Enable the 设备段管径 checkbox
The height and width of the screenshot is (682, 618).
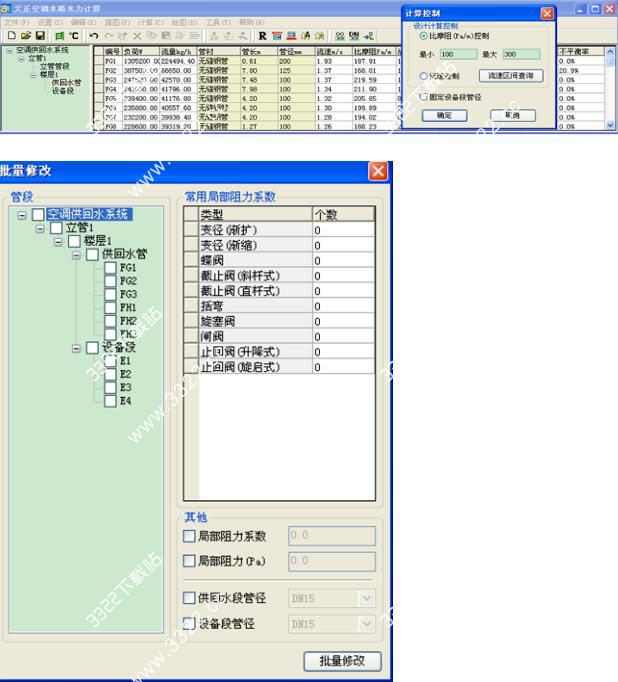click(x=189, y=624)
